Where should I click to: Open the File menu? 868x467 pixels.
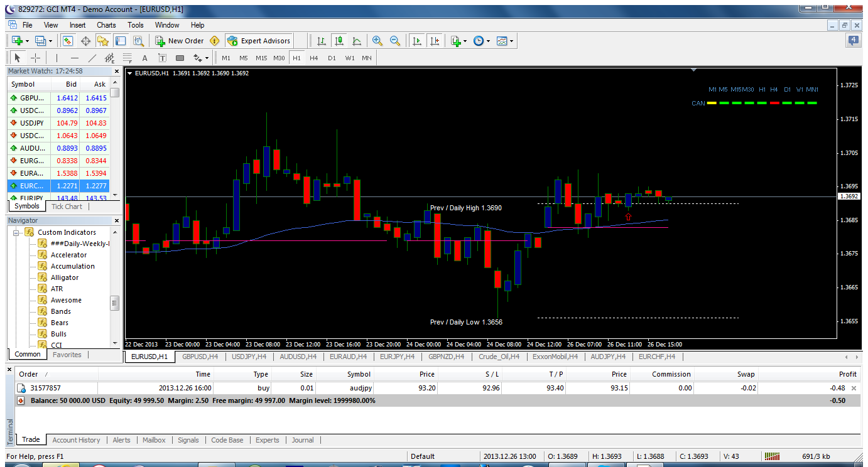(28, 25)
